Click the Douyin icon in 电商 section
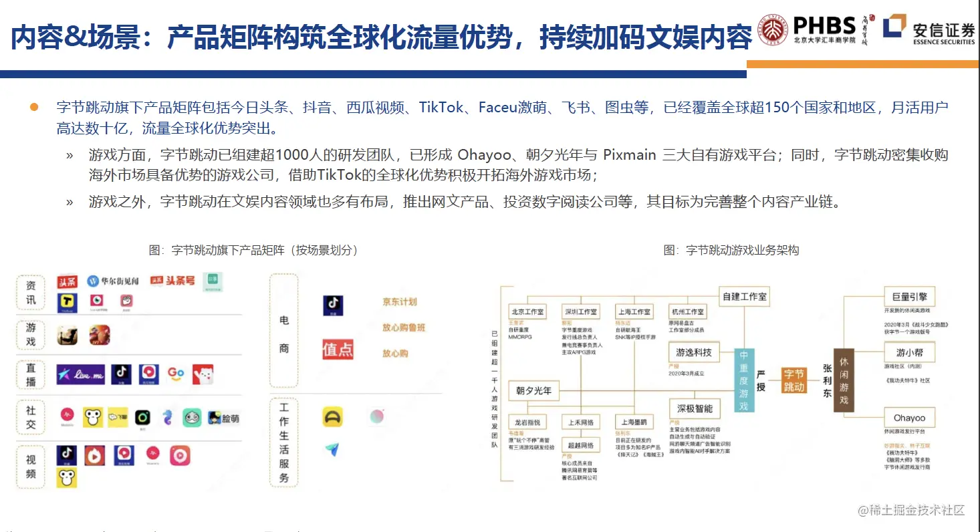 332,305
